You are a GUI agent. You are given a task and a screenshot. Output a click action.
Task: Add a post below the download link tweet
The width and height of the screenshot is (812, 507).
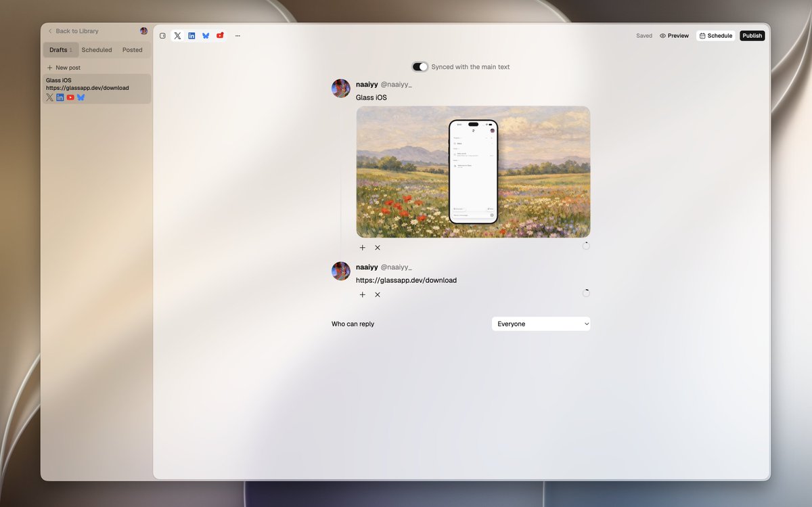coord(363,294)
